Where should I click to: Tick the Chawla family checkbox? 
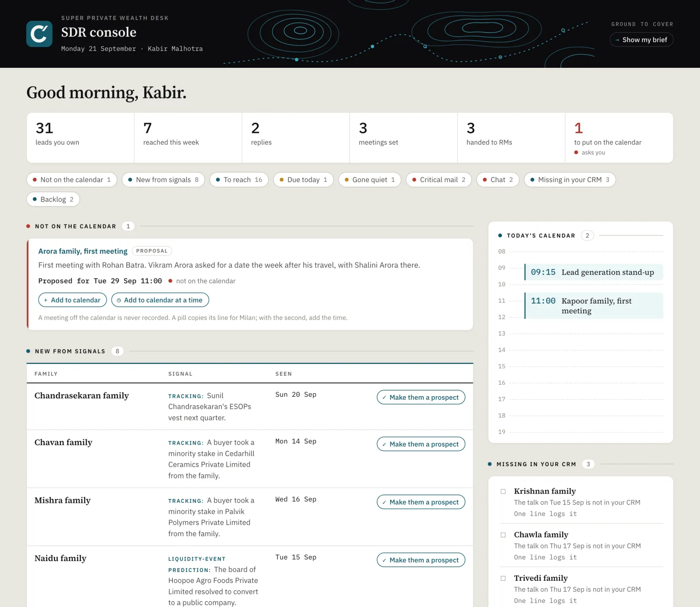point(503,535)
